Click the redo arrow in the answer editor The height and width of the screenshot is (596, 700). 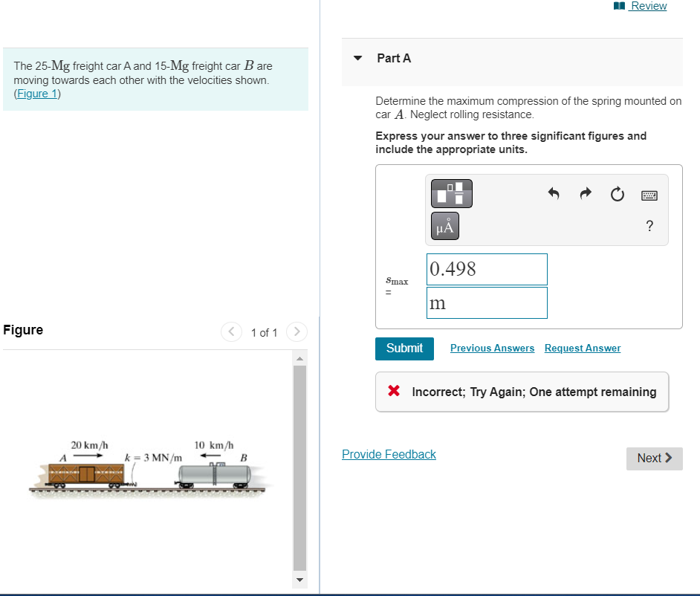pyautogui.click(x=585, y=193)
